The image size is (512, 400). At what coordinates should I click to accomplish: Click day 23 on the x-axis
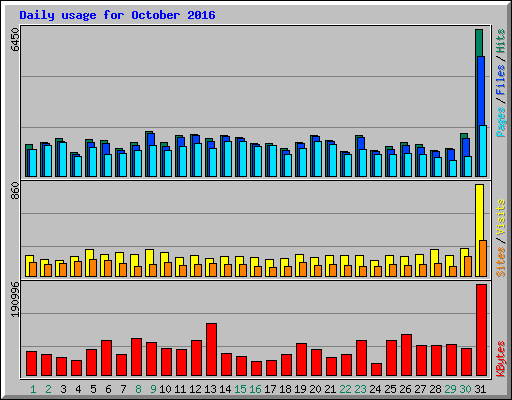(360, 389)
